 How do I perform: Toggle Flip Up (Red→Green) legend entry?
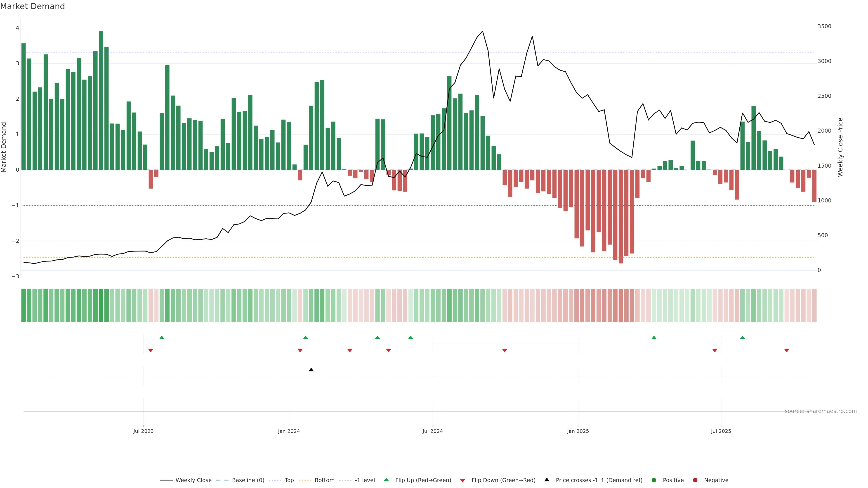423,480
